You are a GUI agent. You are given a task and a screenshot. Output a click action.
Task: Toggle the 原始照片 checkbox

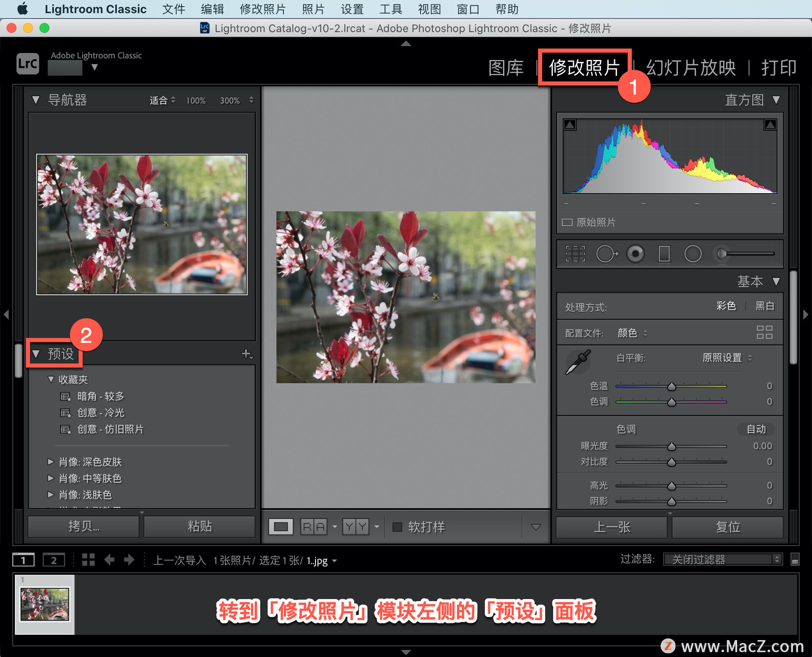(x=567, y=222)
